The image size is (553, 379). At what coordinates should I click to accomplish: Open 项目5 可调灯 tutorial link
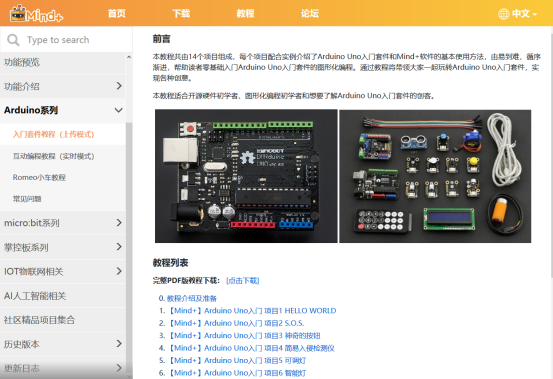(237, 360)
